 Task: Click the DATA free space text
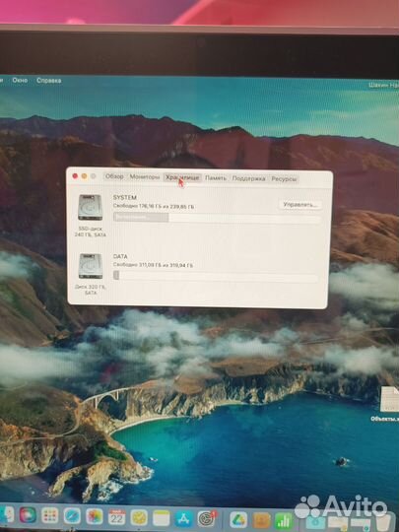click(x=153, y=265)
